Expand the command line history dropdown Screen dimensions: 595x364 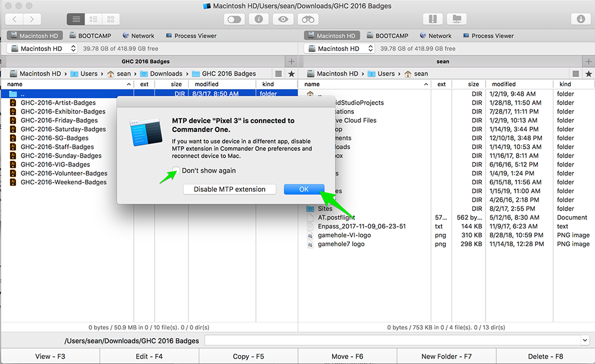pos(585,340)
